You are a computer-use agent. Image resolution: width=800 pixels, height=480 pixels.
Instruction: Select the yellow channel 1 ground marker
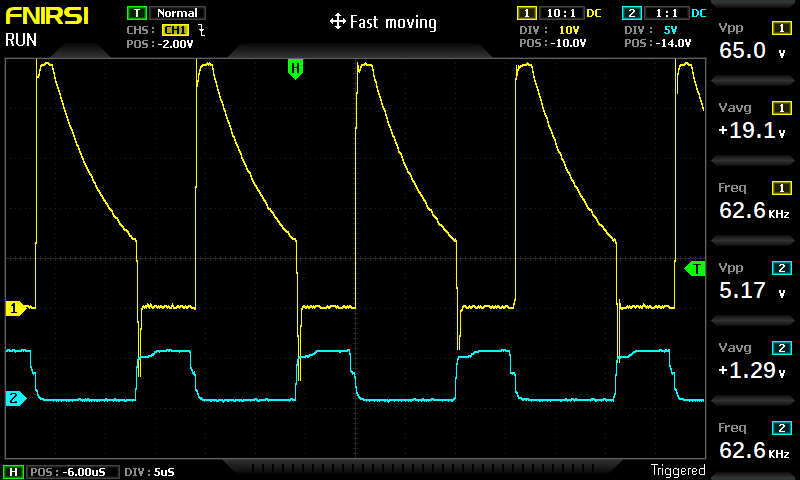15,308
